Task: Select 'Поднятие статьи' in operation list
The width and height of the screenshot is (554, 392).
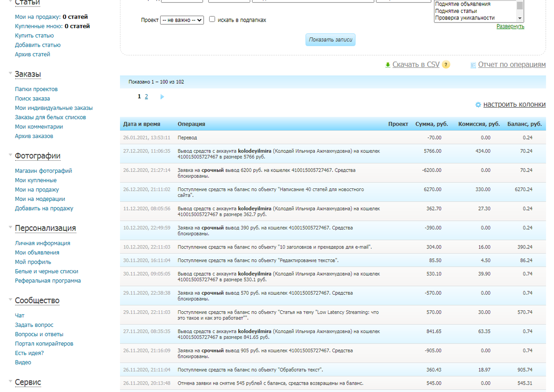Action: (x=456, y=11)
